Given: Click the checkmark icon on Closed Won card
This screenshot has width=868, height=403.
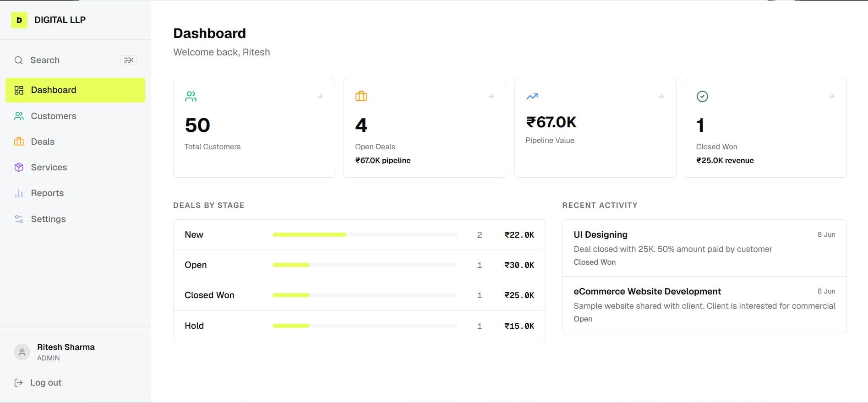Looking at the screenshot, I should coord(702,96).
